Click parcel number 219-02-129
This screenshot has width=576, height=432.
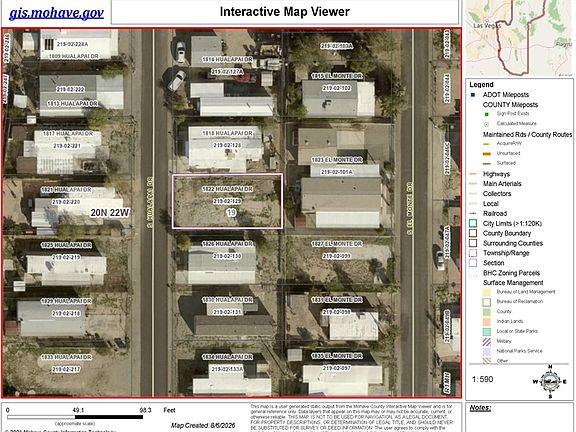(227, 201)
